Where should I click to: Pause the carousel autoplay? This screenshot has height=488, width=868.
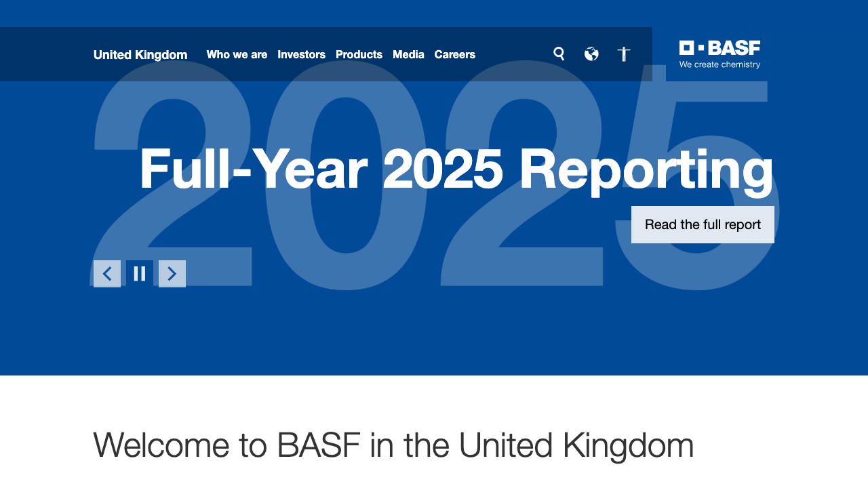point(139,274)
